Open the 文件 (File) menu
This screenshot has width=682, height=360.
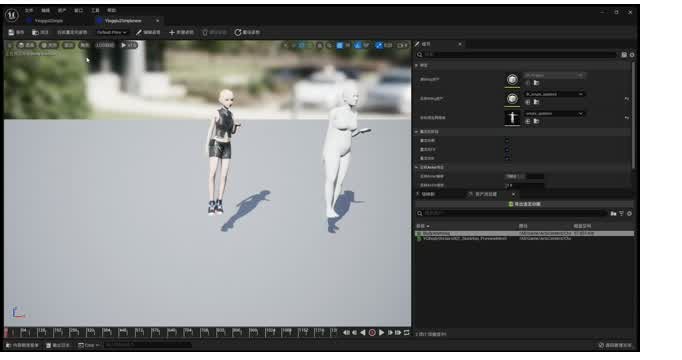point(29,10)
